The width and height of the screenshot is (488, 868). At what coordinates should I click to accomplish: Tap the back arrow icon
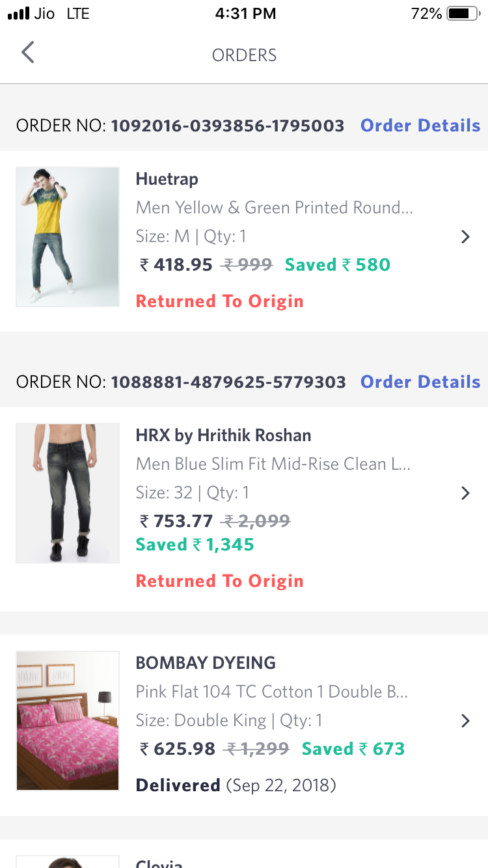[x=27, y=53]
